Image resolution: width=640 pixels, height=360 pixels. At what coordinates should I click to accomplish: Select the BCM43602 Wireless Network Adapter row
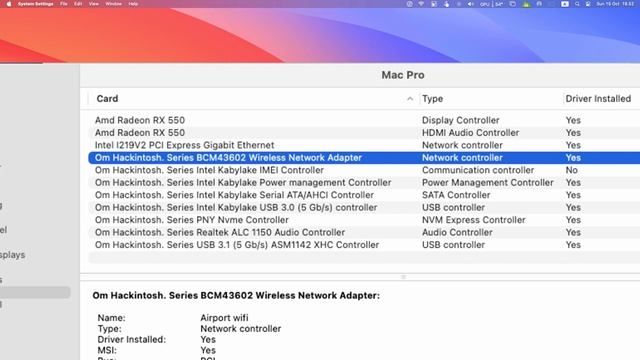364,158
